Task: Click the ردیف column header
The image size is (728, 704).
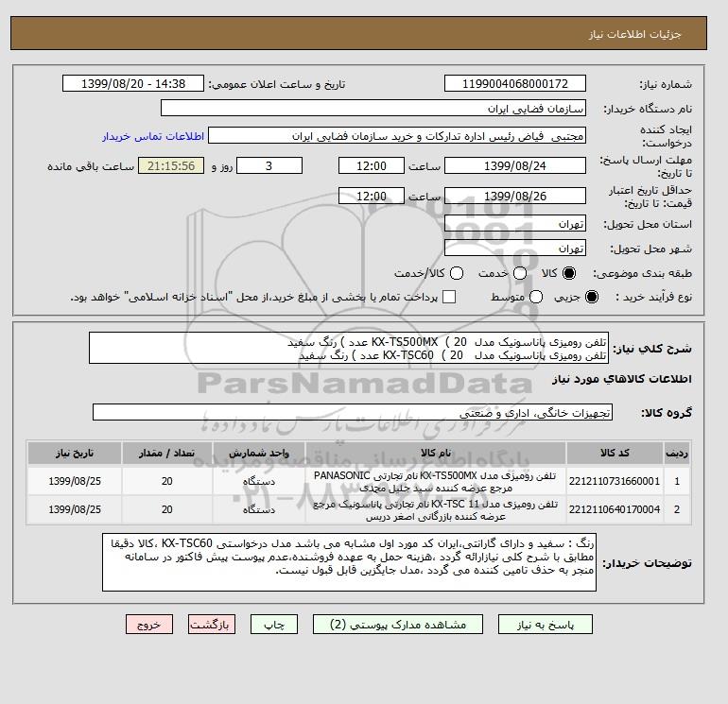Action: coord(677,453)
